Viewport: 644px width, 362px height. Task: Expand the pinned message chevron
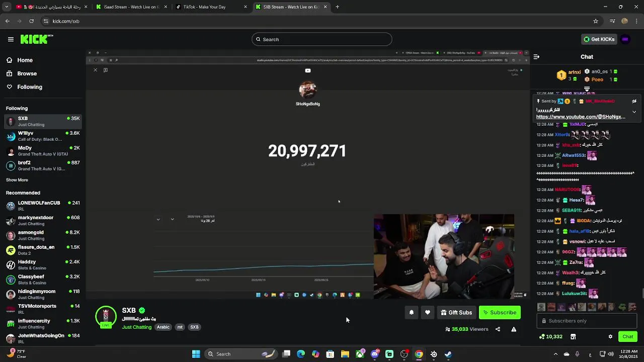[634, 112]
